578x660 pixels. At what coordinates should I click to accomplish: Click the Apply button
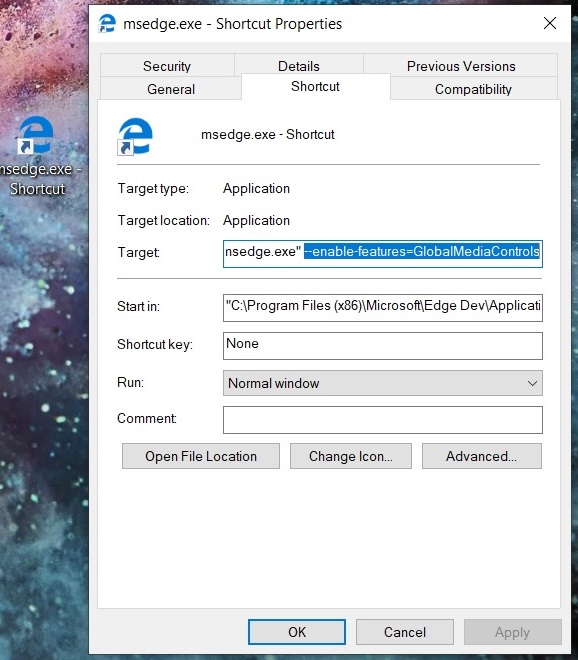[x=512, y=632]
